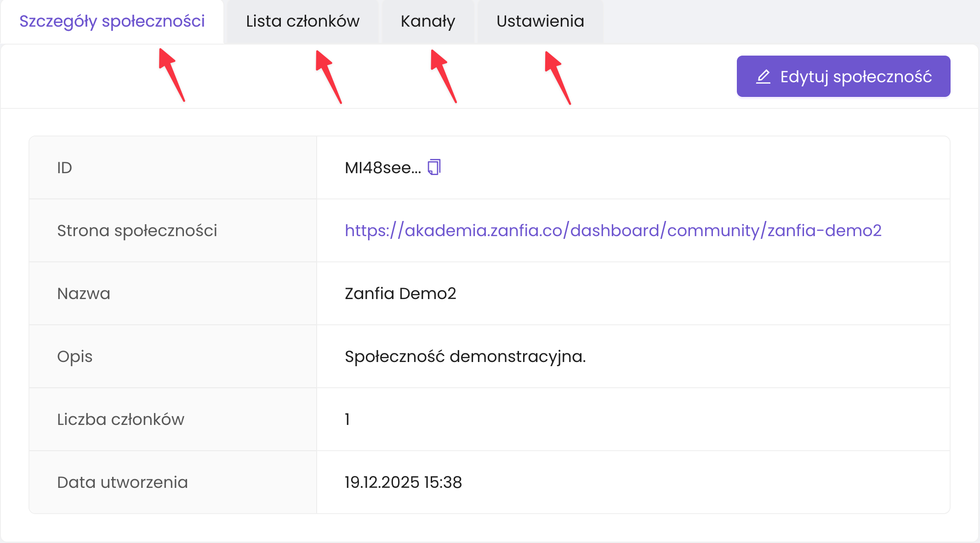Copy the community ID with the copy icon
Image resolution: width=980 pixels, height=543 pixels.
click(434, 167)
